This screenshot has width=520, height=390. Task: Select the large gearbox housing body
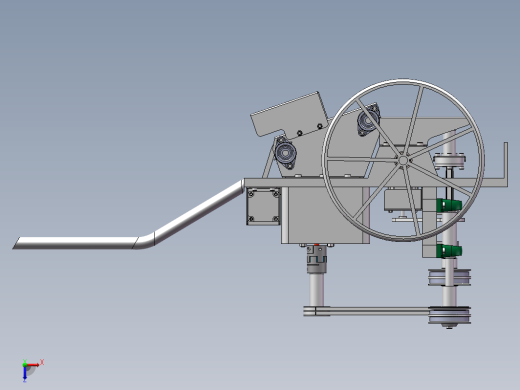click(x=325, y=215)
